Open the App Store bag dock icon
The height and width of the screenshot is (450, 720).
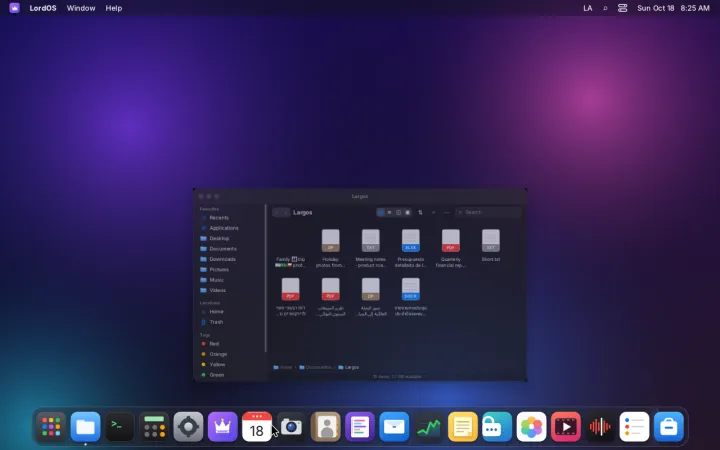coord(669,427)
